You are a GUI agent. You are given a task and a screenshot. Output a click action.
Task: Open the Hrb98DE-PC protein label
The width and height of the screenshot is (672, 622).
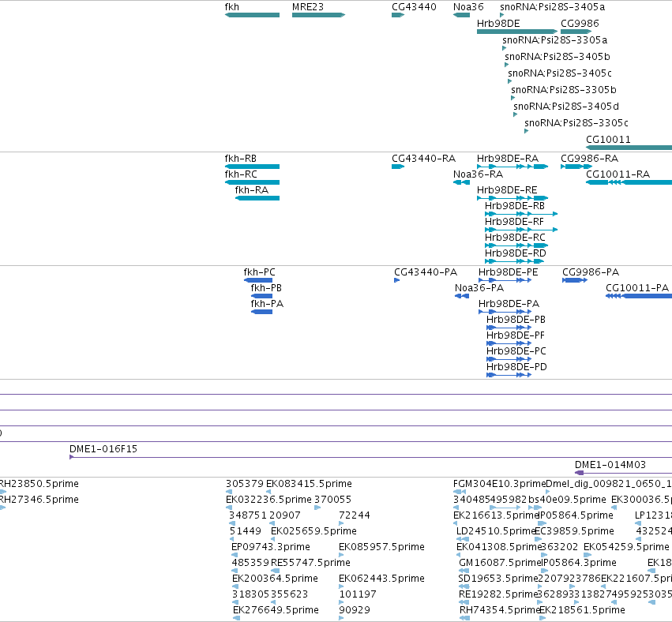pos(516,351)
